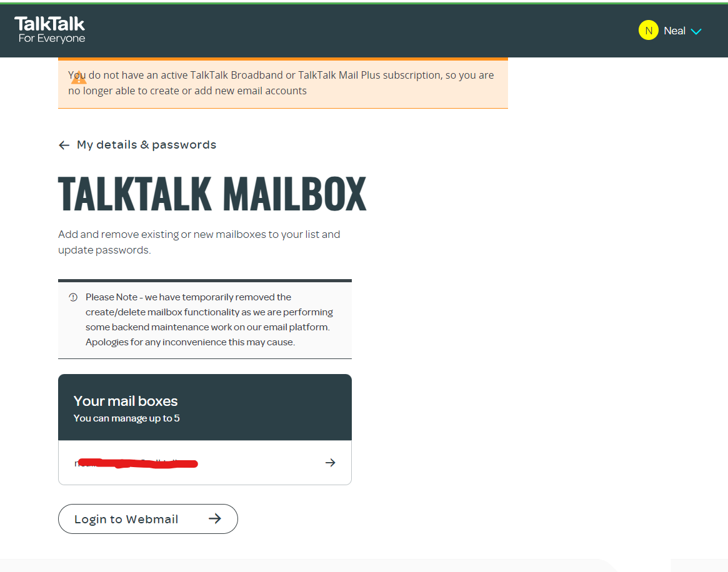Screen dimensions: 728x572
Task: Click the Your mail boxes panel heading
Action: (126, 401)
